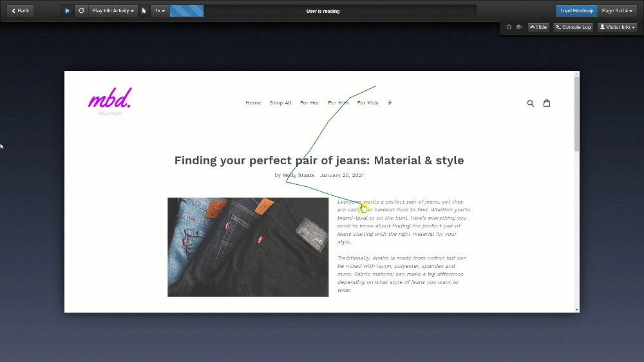Hide the player toolbar

point(538,27)
